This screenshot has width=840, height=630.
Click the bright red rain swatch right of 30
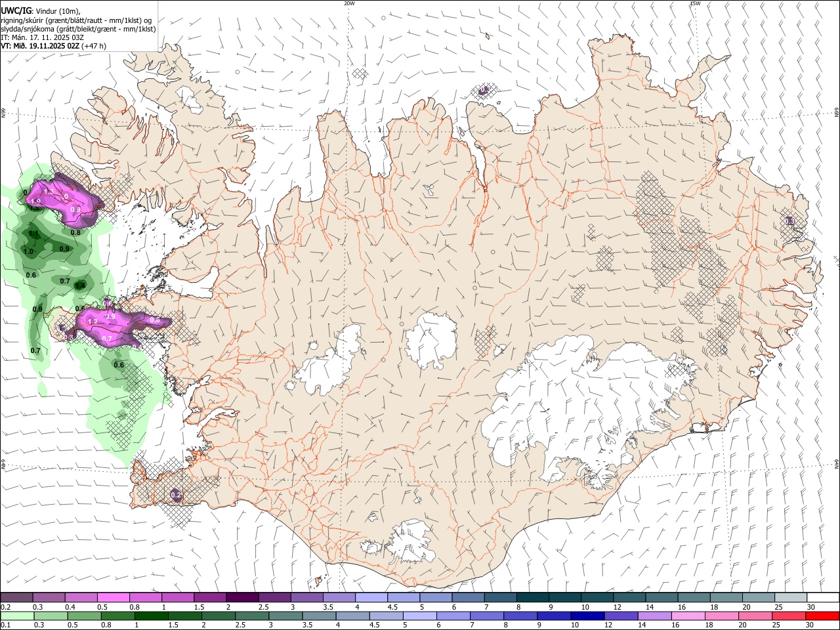point(822,616)
